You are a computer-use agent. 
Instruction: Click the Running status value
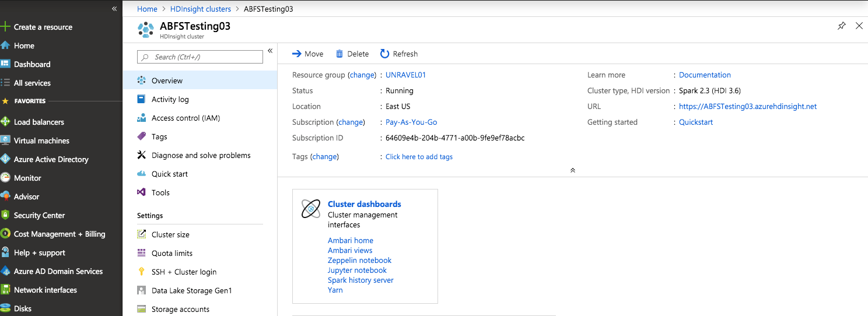tap(400, 90)
